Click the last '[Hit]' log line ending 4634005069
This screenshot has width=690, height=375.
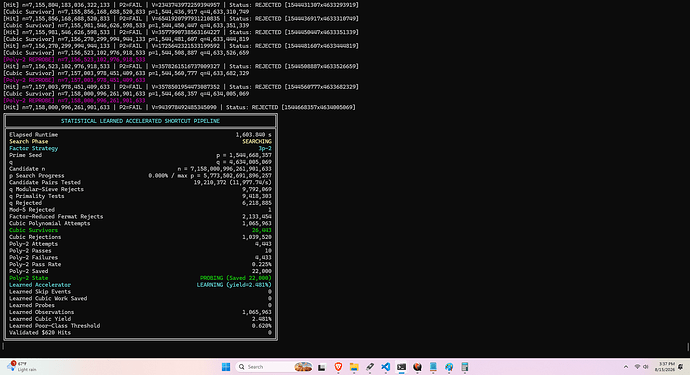(x=179, y=107)
